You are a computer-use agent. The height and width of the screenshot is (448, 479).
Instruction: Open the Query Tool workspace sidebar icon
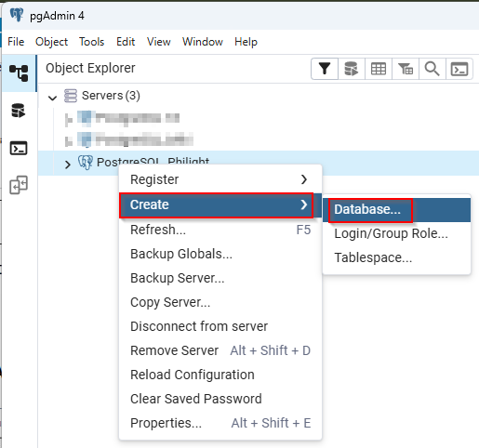tap(19, 111)
